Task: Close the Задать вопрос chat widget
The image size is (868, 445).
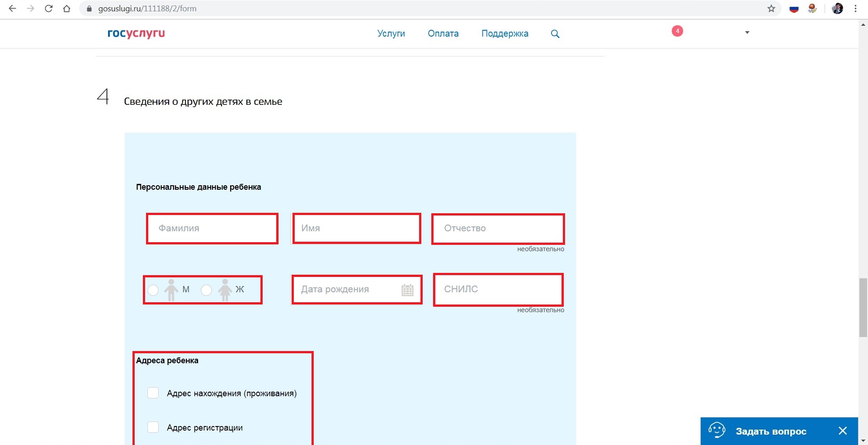Action: (843, 431)
